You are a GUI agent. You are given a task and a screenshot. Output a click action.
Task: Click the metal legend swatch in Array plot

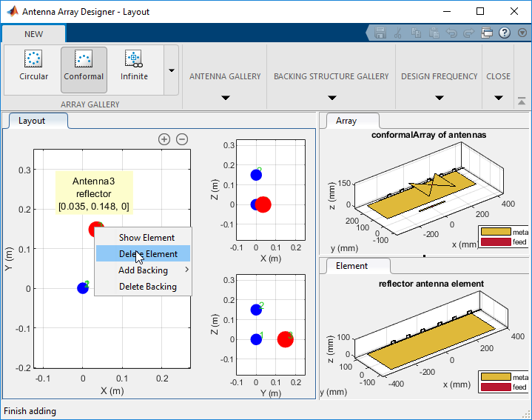496,232
